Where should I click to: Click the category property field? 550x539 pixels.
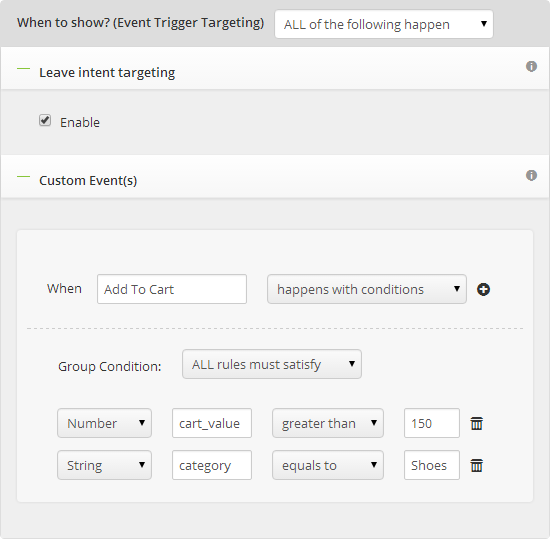(212, 465)
